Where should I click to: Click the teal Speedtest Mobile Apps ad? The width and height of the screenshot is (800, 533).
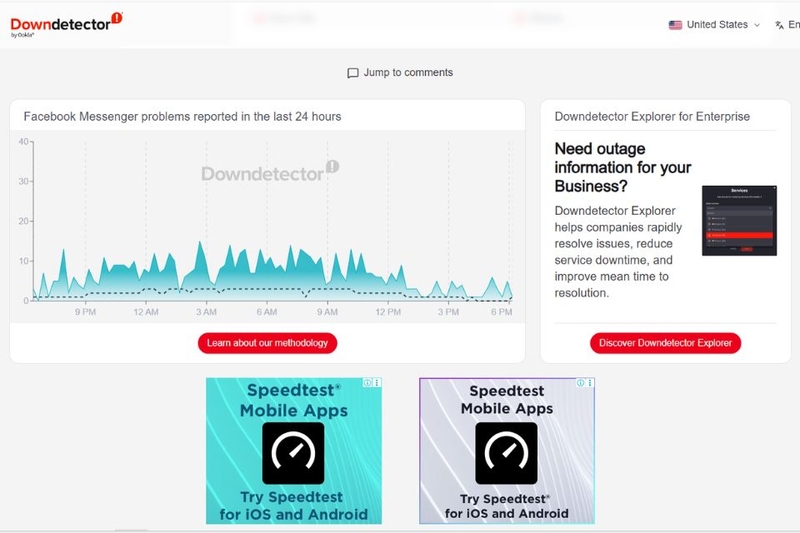pyautogui.click(x=294, y=451)
